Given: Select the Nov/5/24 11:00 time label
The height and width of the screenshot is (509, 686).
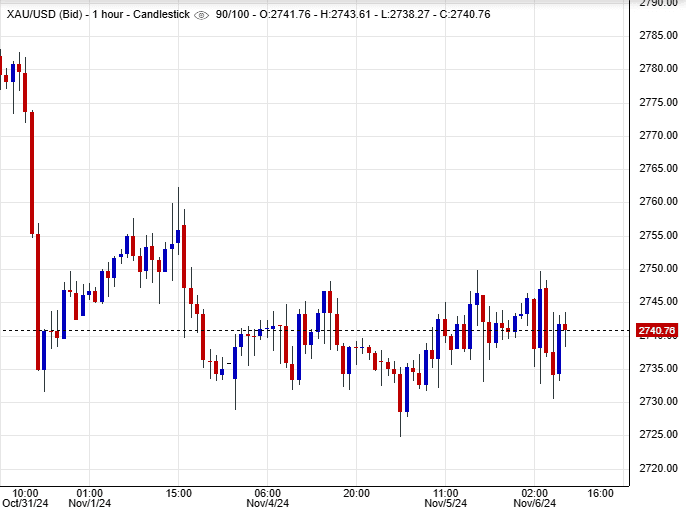Looking at the screenshot, I should 445,499.
